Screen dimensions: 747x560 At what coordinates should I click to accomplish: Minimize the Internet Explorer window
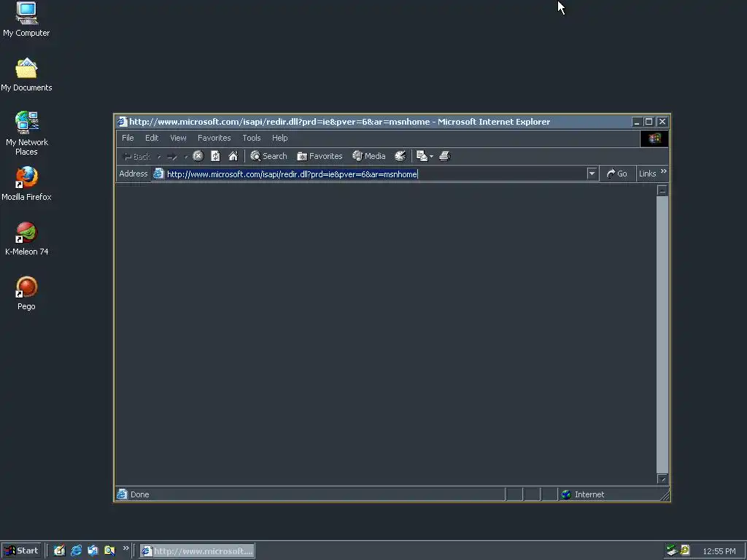[636, 122]
